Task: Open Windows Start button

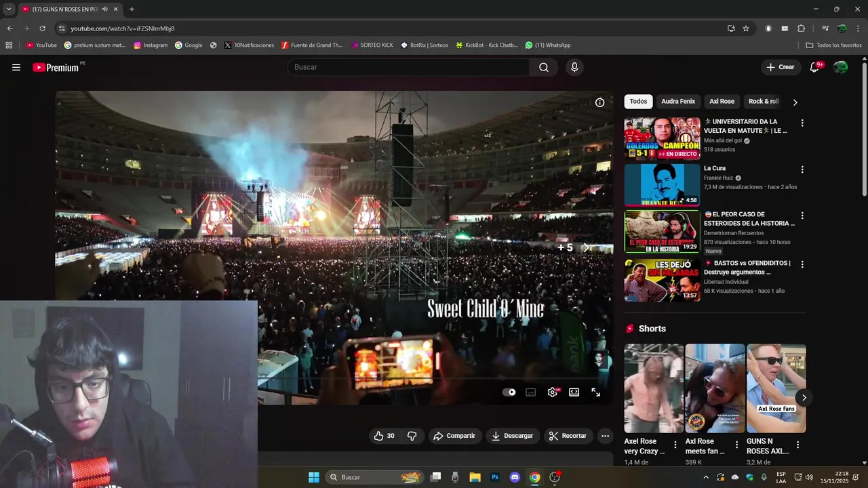Action: click(314, 477)
